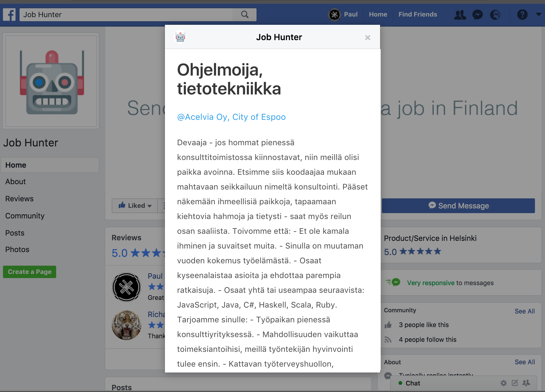Open the Photos section in sidebar
This screenshot has height=392, width=545.
[17, 249]
